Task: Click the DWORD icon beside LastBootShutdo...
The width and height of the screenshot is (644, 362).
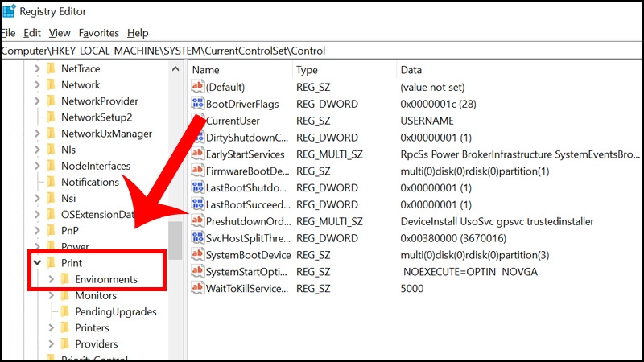Action: coord(197,187)
